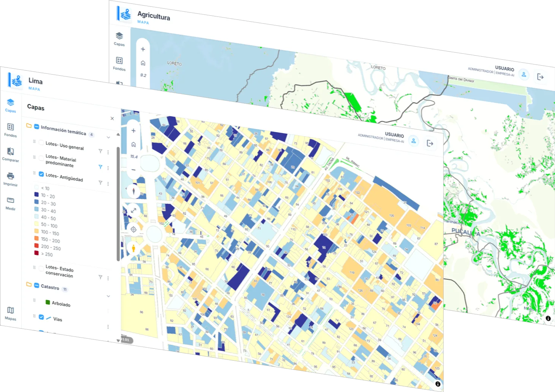Filter the Lotes- Antigüedad layer

click(x=100, y=183)
